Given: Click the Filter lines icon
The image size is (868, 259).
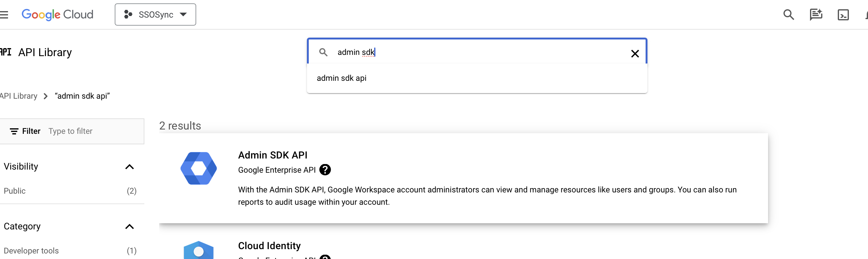Looking at the screenshot, I should click(14, 131).
